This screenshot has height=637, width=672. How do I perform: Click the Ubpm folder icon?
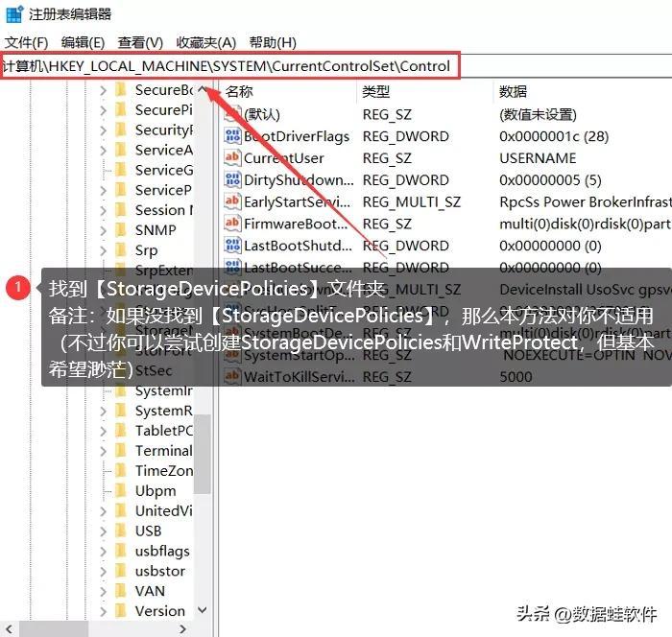coord(121,490)
